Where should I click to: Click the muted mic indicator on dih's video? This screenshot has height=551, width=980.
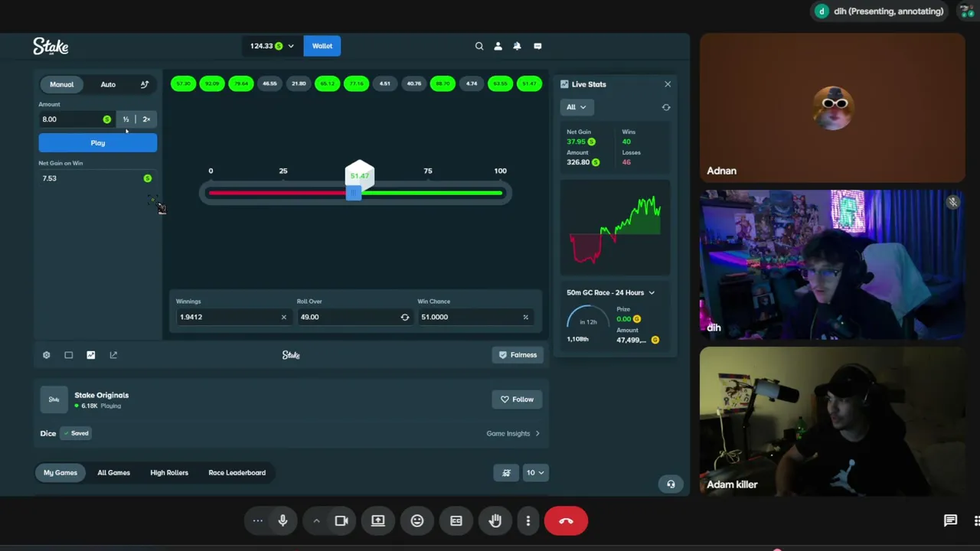coord(952,202)
